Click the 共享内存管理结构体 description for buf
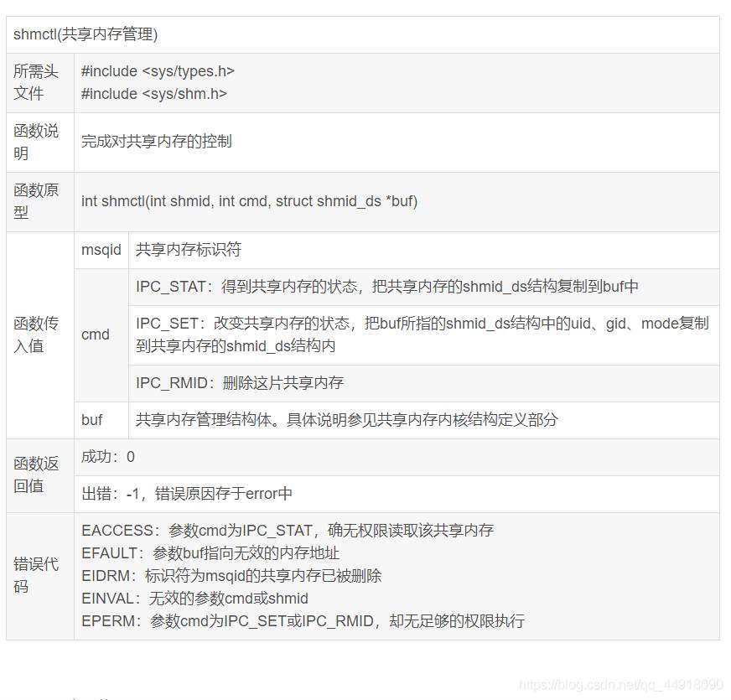 coord(347,420)
